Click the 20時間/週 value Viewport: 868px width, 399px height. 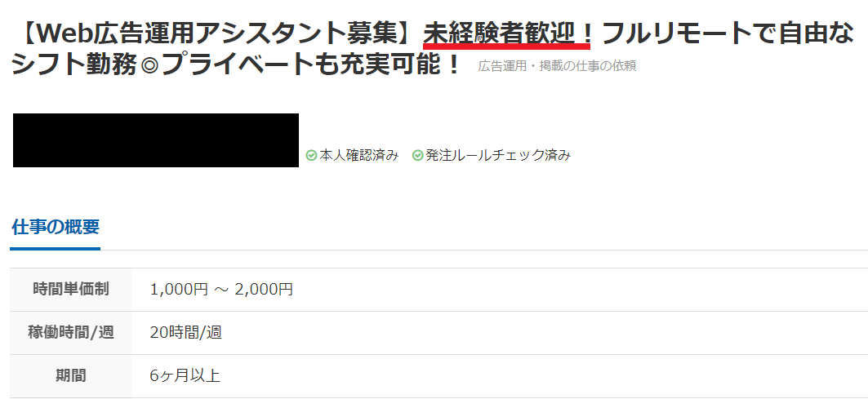coord(186,333)
